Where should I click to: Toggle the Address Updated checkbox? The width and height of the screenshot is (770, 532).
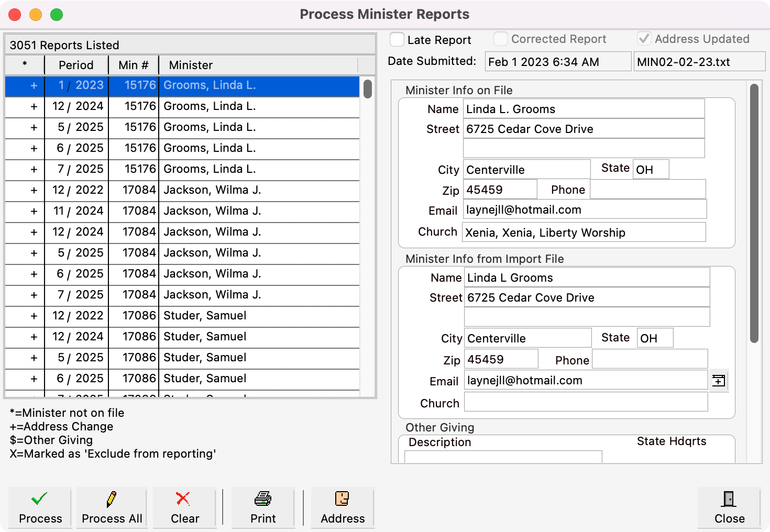pyautogui.click(x=644, y=39)
